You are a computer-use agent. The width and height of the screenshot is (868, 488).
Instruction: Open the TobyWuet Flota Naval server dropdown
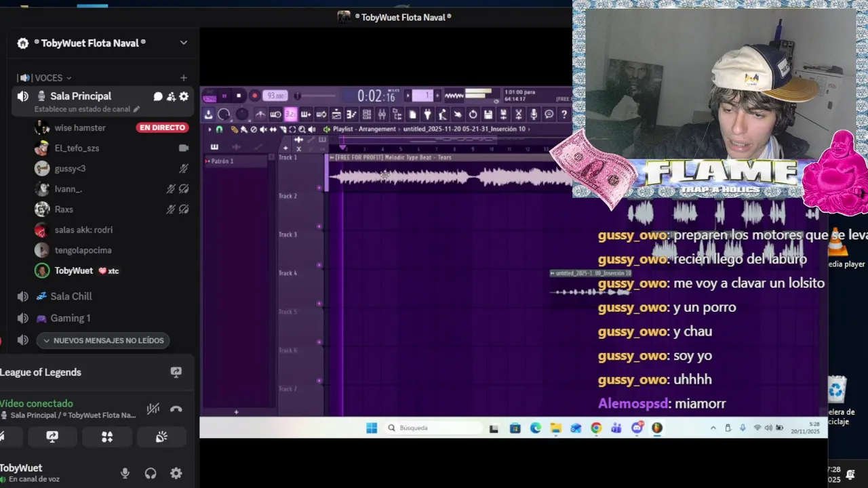tap(183, 43)
